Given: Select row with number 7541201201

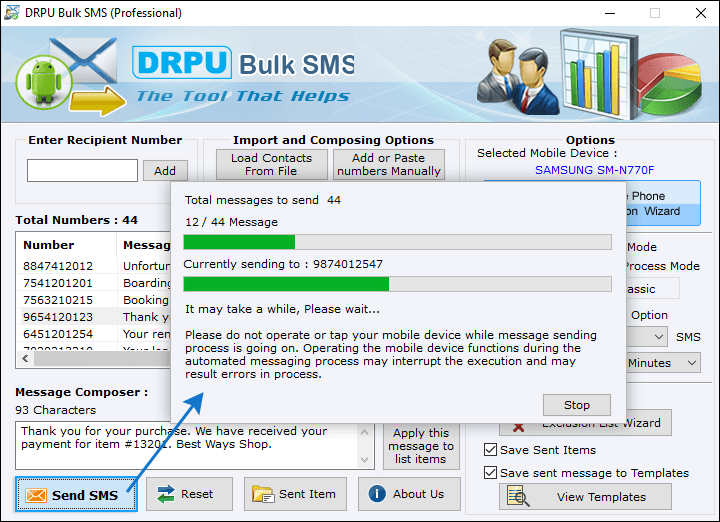Looking at the screenshot, I should coord(94,283).
